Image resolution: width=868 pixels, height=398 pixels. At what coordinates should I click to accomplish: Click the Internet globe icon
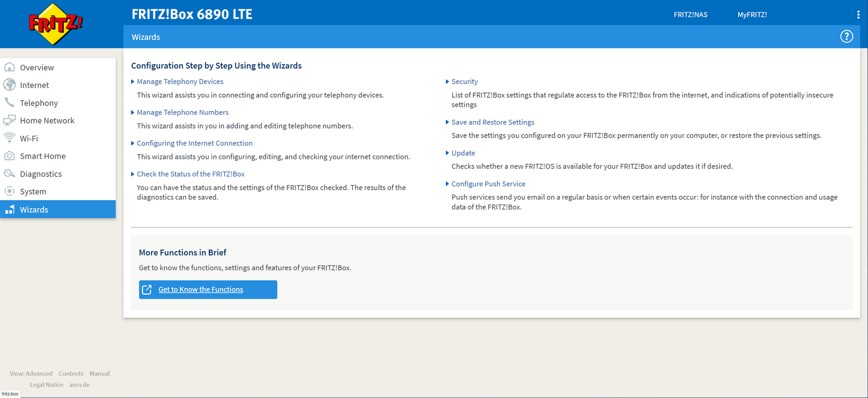pyautogui.click(x=9, y=85)
